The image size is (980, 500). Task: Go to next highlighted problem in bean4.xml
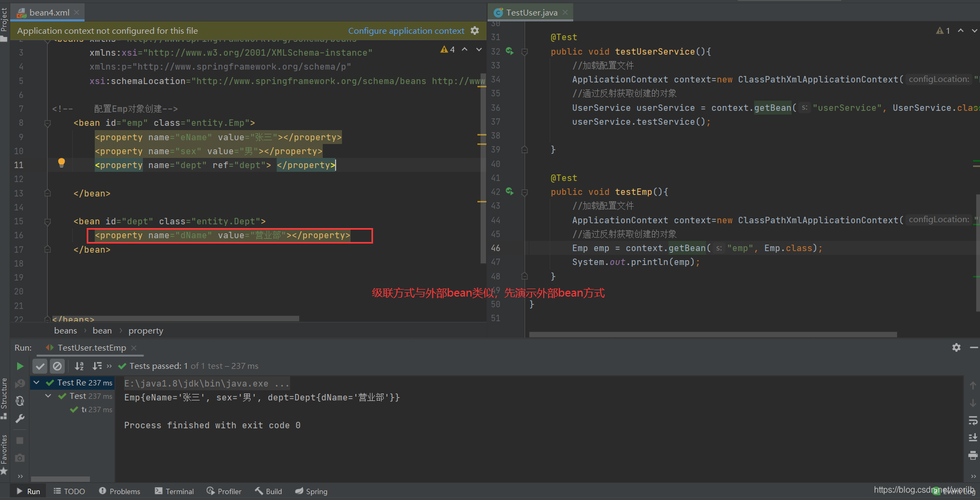(x=479, y=49)
